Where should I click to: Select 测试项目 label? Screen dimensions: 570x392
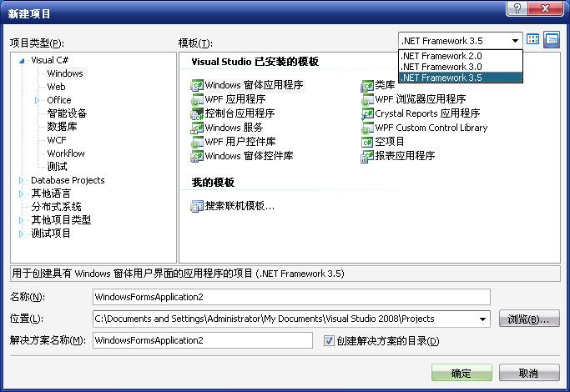[51, 234]
